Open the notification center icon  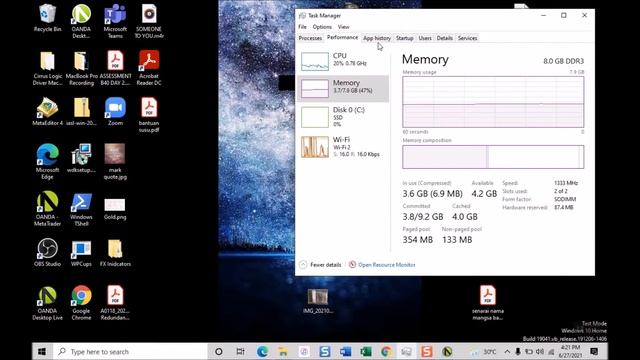pyautogui.click(x=594, y=351)
